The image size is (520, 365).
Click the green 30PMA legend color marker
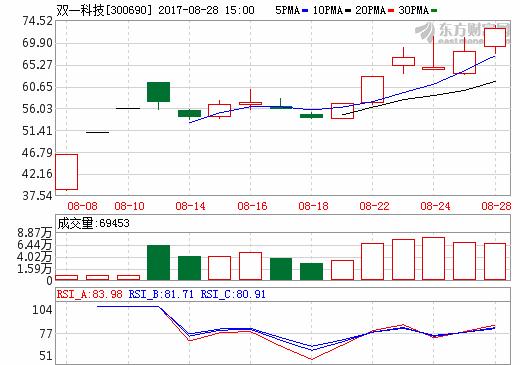click(434, 11)
